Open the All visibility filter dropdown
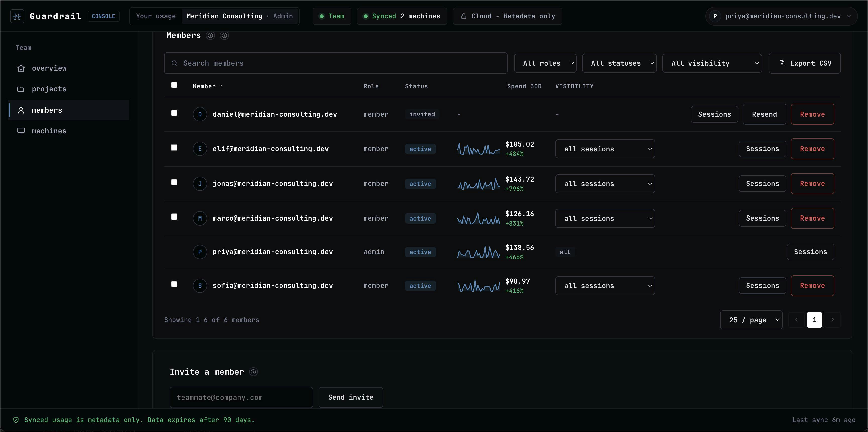Viewport: 868px width, 432px height. pos(712,63)
